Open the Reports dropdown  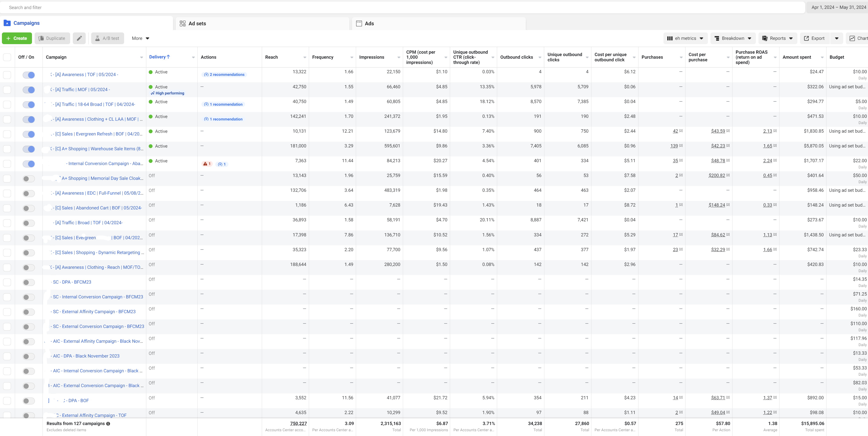pyautogui.click(x=778, y=38)
